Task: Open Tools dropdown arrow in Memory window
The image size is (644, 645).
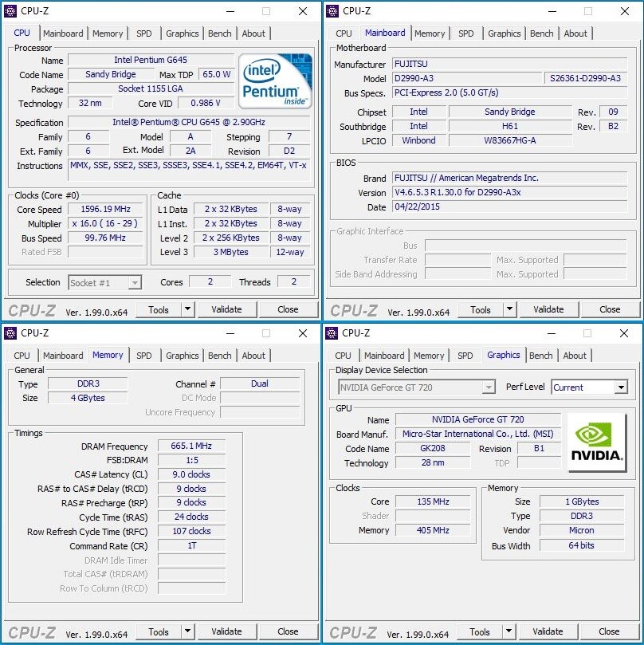Action: pyautogui.click(x=187, y=631)
